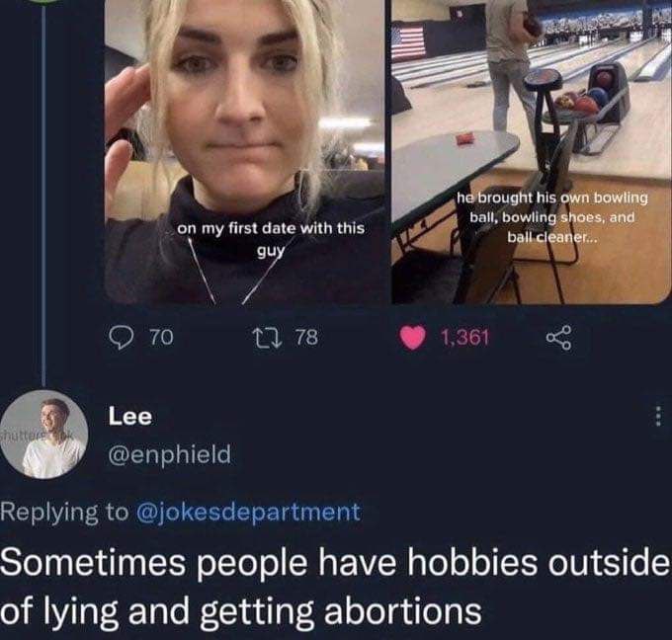Screen dimensions: 672x640
Task: Click the display name Lee
Action: click(x=129, y=416)
